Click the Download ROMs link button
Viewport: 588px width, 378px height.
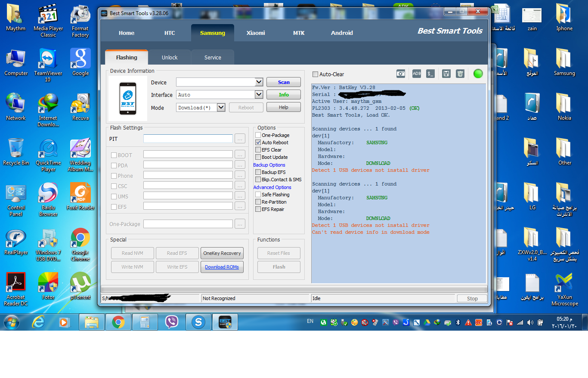pos(222,267)
